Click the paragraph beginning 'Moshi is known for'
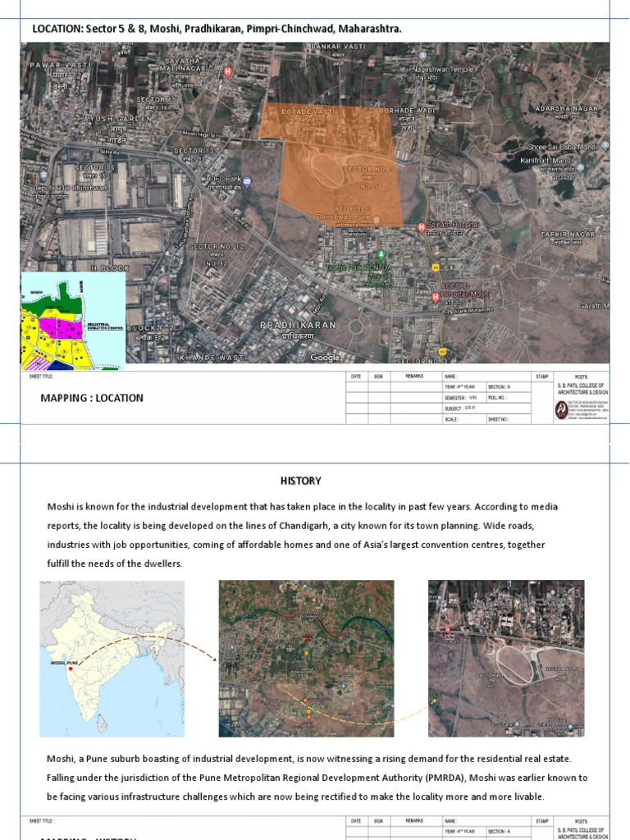630x840 pixels. pyautogui.click(x=303, y=535)
